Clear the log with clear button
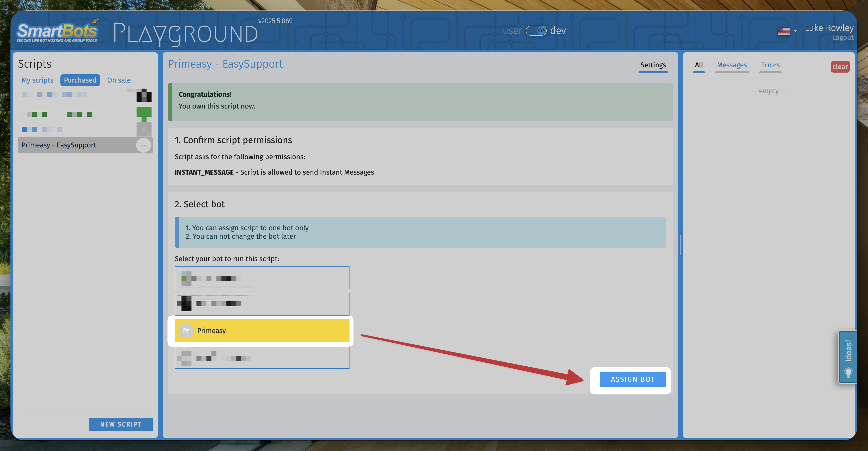Screen dimensions: 868x451 (840, 67)
